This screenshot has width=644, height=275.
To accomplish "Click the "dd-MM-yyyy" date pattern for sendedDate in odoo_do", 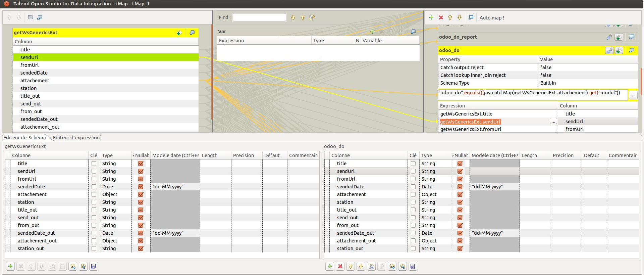I will (494, 187).
